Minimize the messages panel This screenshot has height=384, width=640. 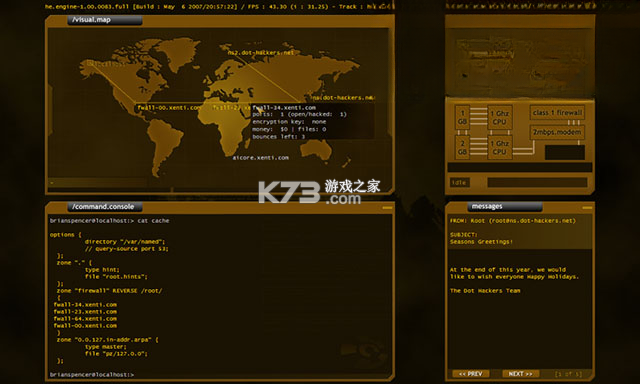coord(587,208)
